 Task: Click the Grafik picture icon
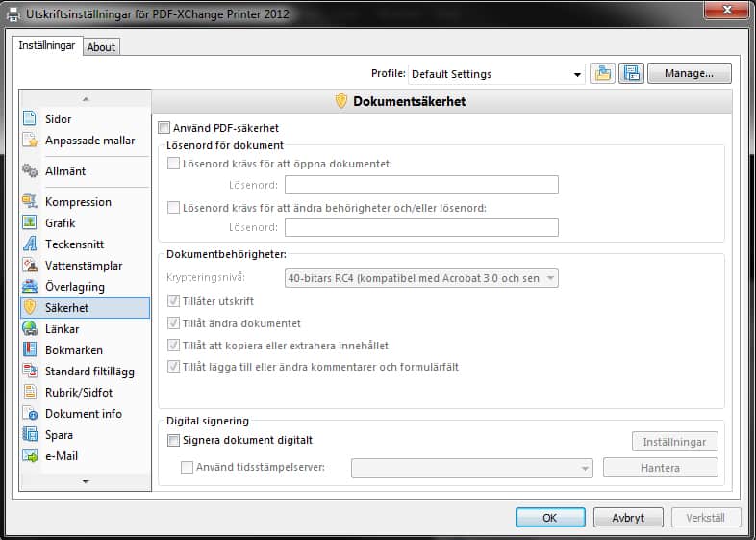tap(30, 222)
